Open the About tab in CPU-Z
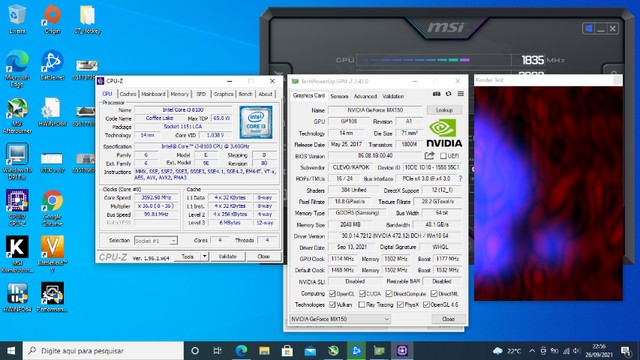Screen dimensions: 640x360 tap(265, 94)
